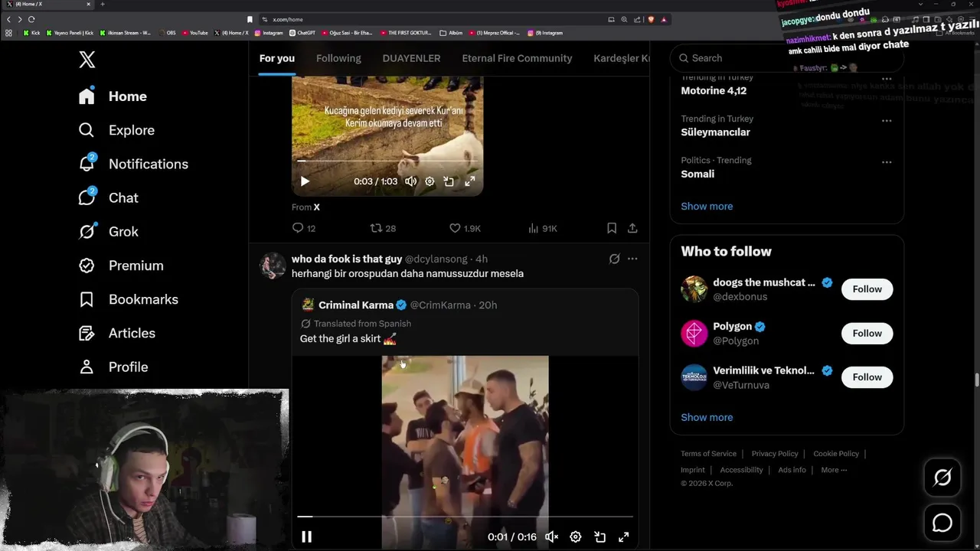Go back in browser history
This screenshot has width=980, height=551.
8,19
